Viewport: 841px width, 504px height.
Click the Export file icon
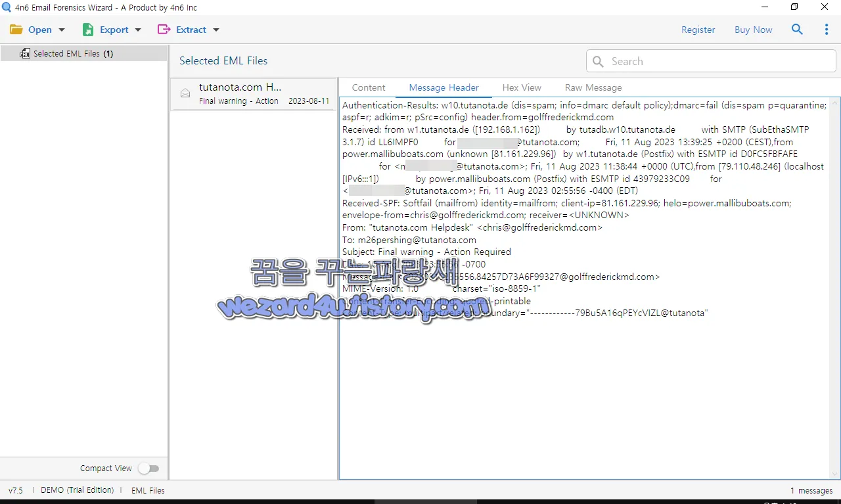88,30
